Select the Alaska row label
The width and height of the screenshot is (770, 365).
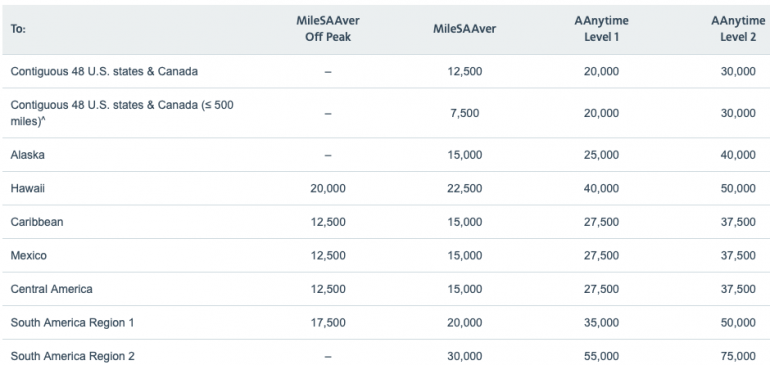click(x=28, y=155)
